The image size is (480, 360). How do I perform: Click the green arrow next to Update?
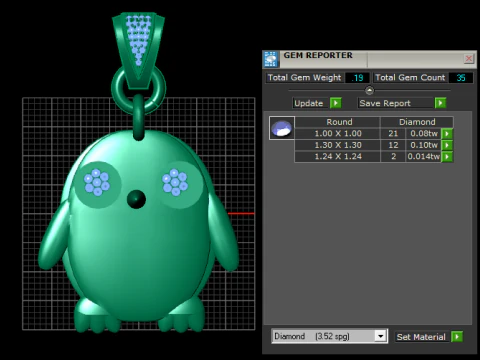[x=336, y=103]
